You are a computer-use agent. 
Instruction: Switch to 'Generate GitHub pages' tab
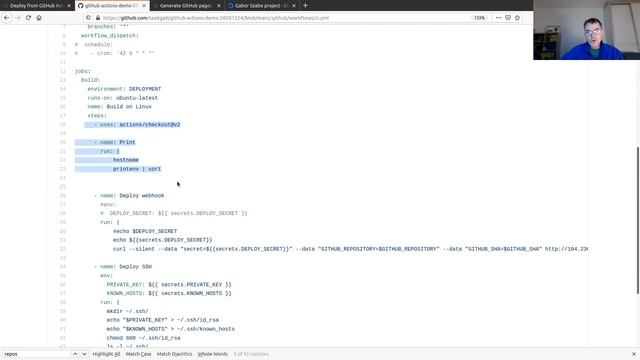click(x=186, y=6)
